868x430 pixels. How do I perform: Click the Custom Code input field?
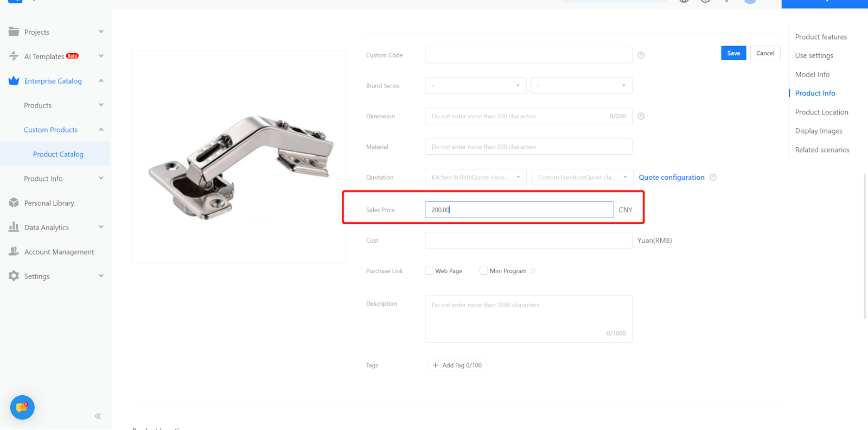point(528,55)
